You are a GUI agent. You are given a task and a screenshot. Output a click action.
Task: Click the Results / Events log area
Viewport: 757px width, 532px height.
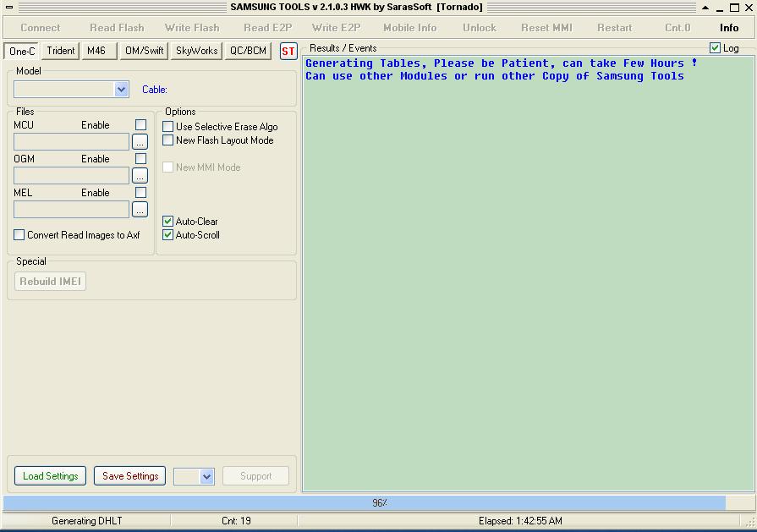click(528, 274)
